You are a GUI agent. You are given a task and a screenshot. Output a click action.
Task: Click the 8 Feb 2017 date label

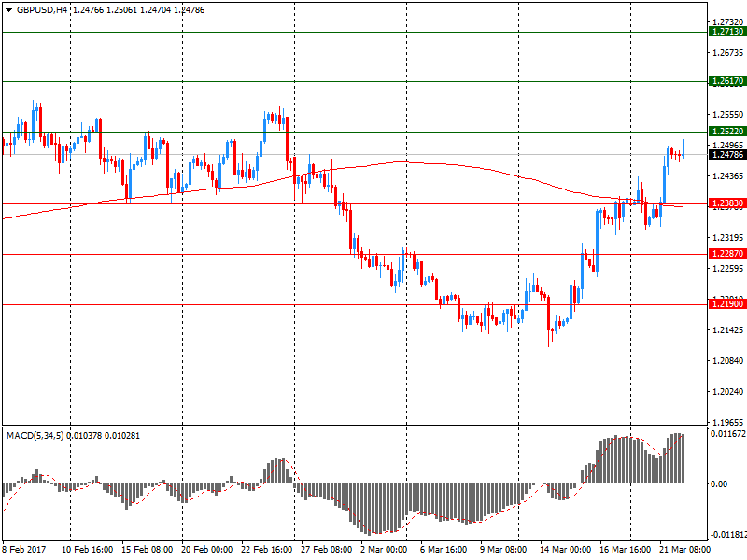point(24,550)
